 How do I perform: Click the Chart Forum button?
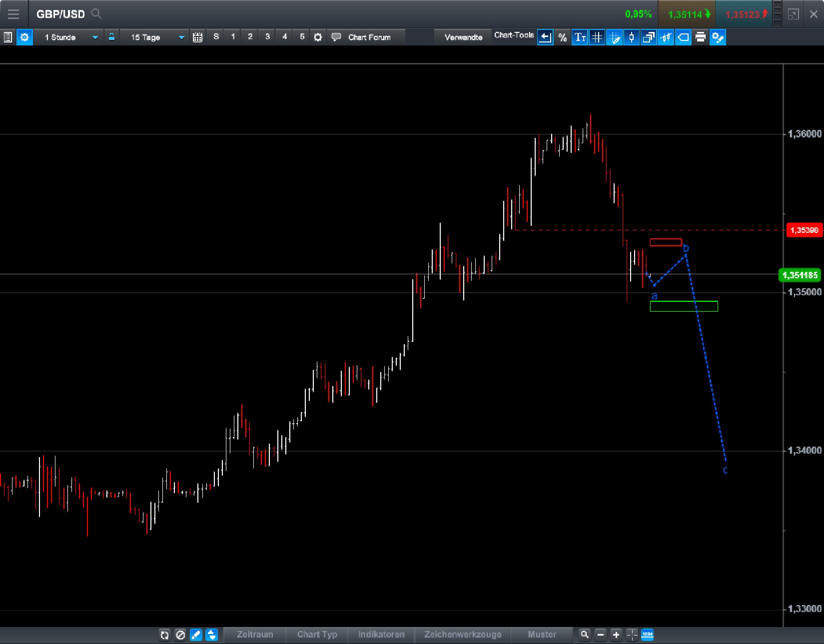point(370,37)
